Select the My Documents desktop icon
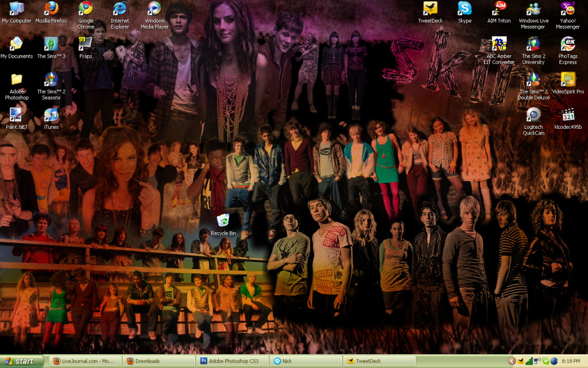The image size is (588, 368). [17, 48]
